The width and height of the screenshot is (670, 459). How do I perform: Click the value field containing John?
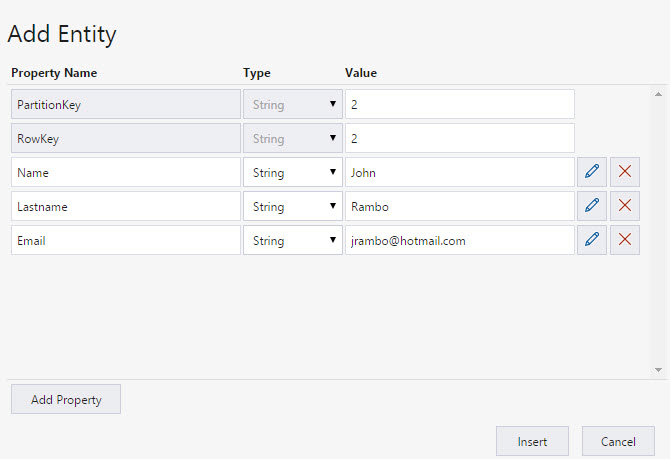pyautogui.click(x=459, y=172)
